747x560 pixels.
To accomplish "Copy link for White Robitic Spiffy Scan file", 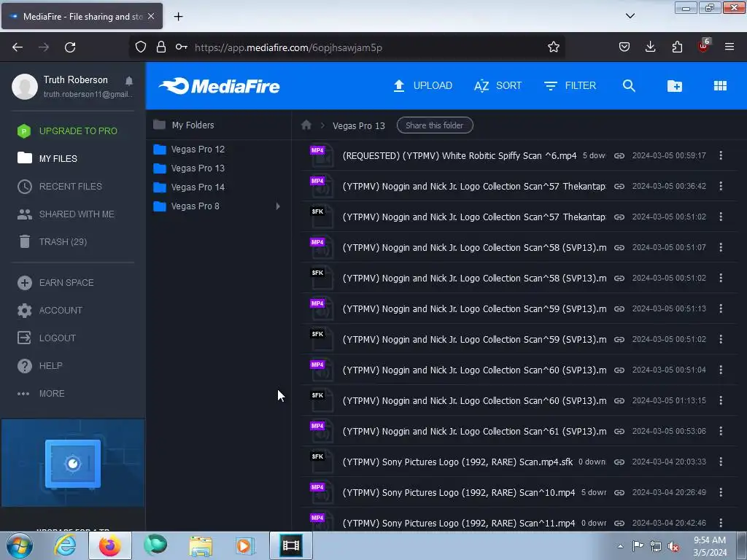I will (619, 156).
